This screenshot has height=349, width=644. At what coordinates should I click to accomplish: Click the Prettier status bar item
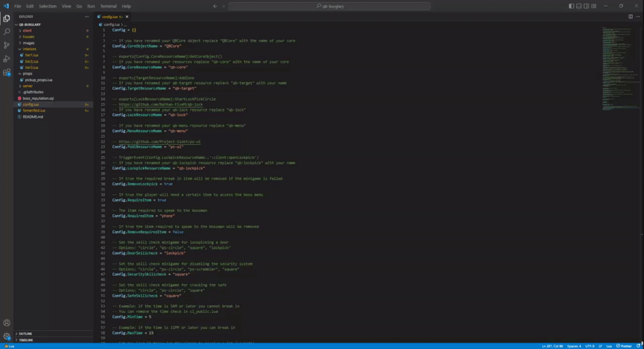tap(624, 346)
